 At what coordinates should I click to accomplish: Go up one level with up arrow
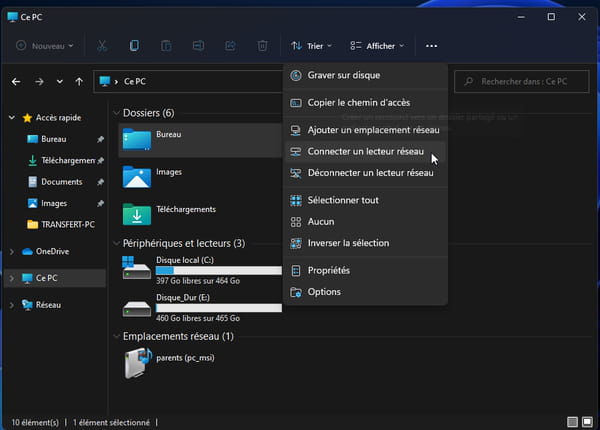pyautogui.click(x=79, y=81)
